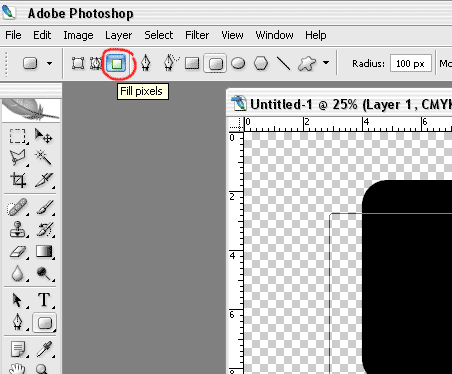Click the Radius value field
The height and width of the screenshot is (374, 452).
pyautogui.click(x=410, y=63)
